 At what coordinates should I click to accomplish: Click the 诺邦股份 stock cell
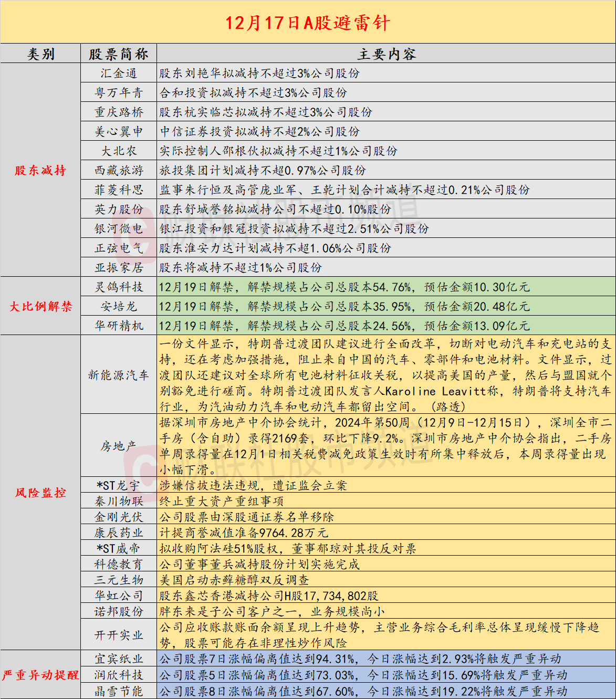[x=119, y=612]
